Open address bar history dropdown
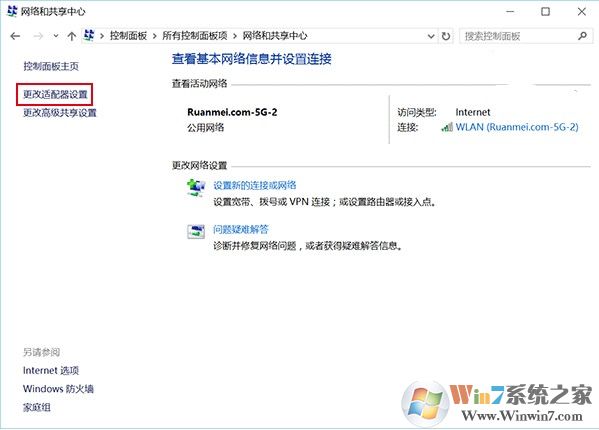This screenshot has height=430, width=599. (431, 36)
